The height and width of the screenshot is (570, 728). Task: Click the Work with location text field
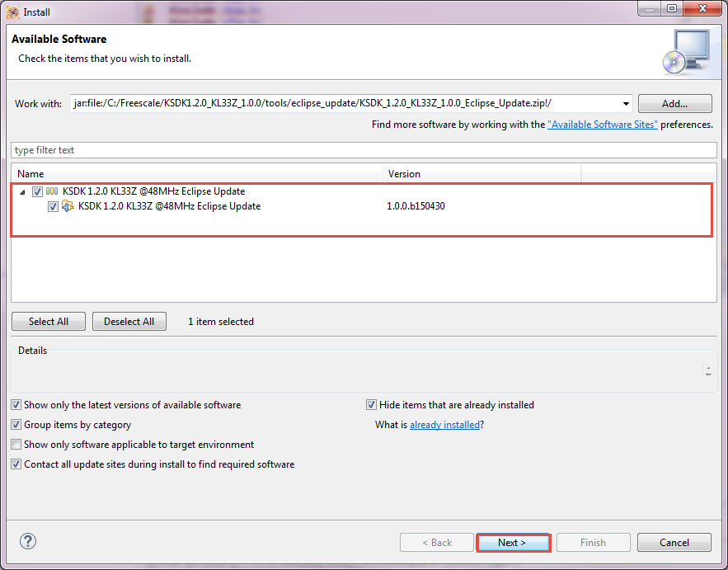pyautogui.click(x=345, y=103)
